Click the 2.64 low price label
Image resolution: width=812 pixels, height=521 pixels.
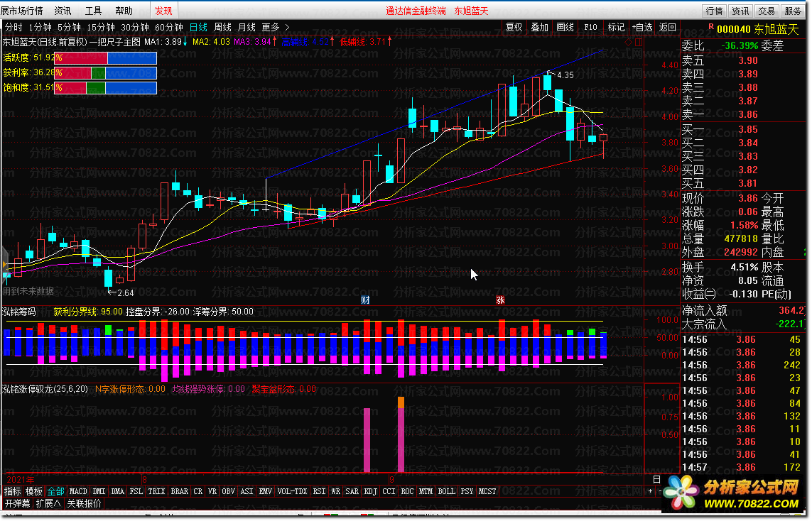(x=125, y=293)
